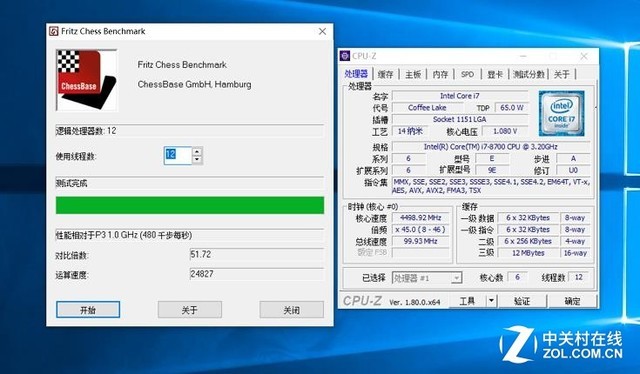Click the multiplier x 45.0 (8 - 46)

pyautogui.click(x=421, y=229)
